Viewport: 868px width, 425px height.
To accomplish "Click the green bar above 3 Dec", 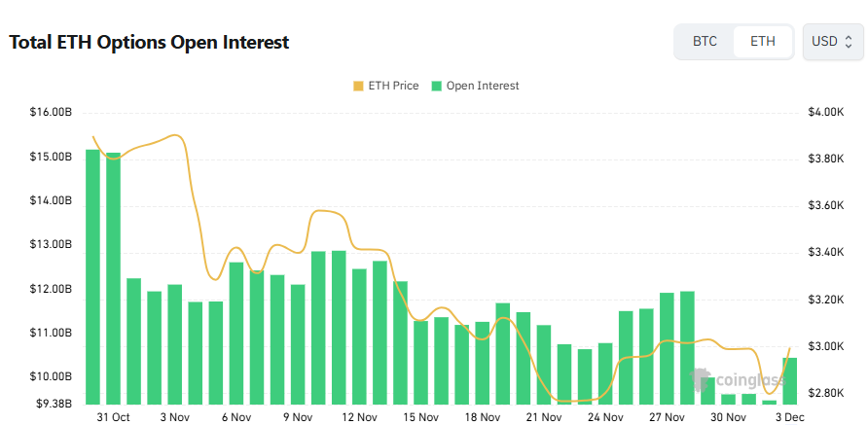I will pos(790,380).
